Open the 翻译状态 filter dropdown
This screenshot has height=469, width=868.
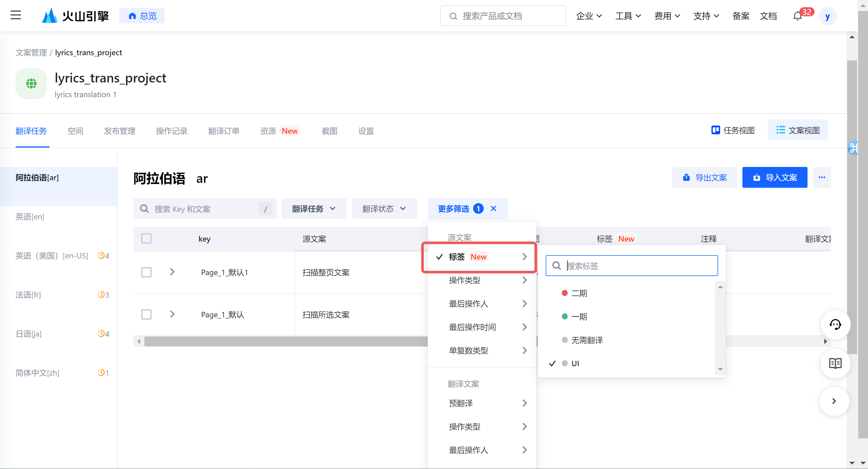(384, 209)
